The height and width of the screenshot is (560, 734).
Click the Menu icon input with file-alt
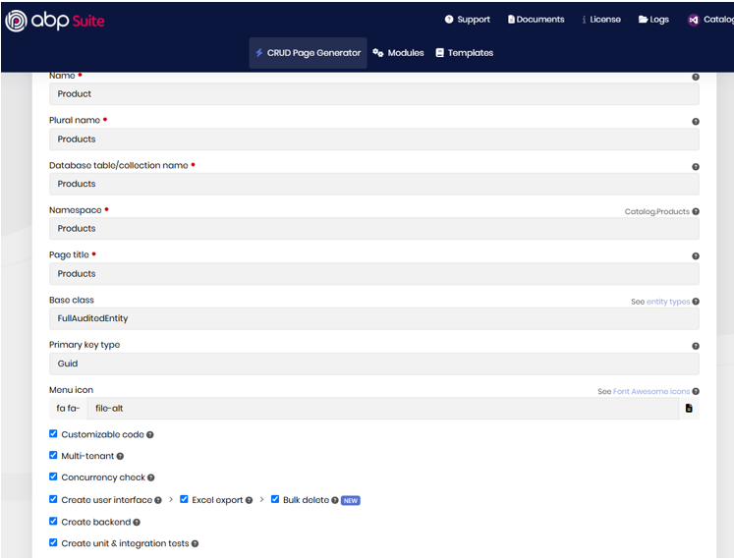click(x=383, y=409)
